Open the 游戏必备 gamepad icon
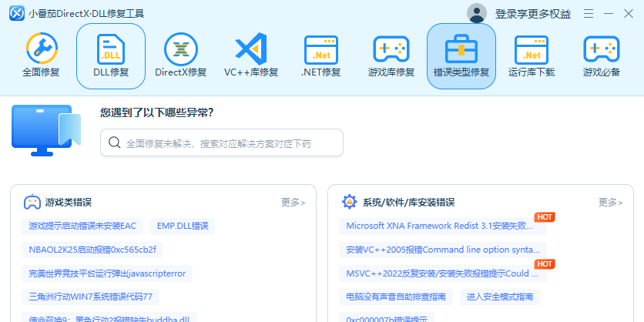644x322 pixels. click(602, 49)
